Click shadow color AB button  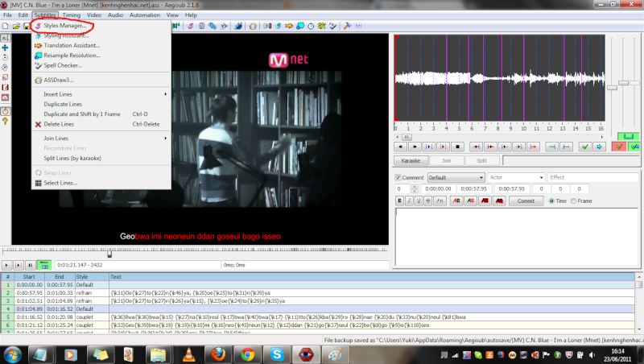click(x=499, y=201)
